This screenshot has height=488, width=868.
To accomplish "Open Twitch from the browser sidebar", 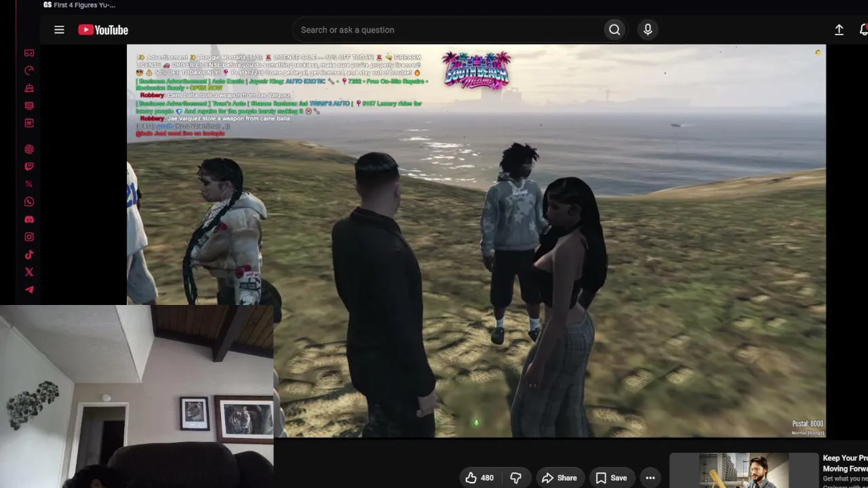I will (x=29, y=167).
